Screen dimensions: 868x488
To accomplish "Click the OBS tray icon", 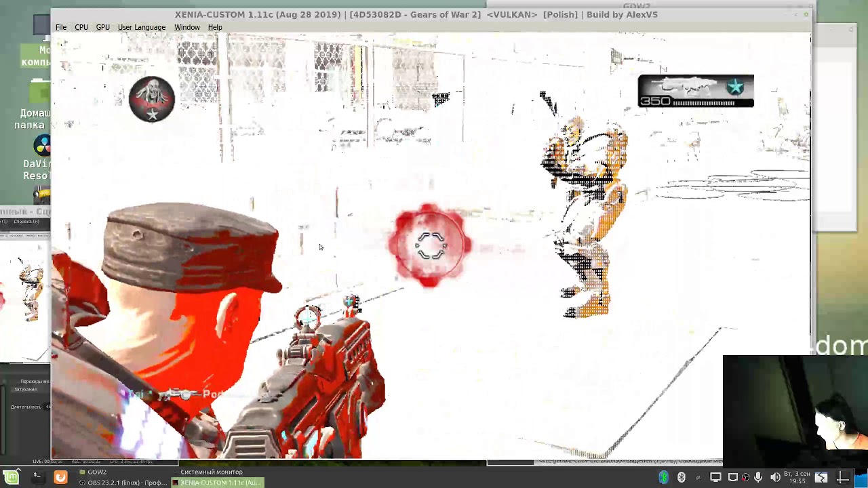I will click(x=745, y=477).
